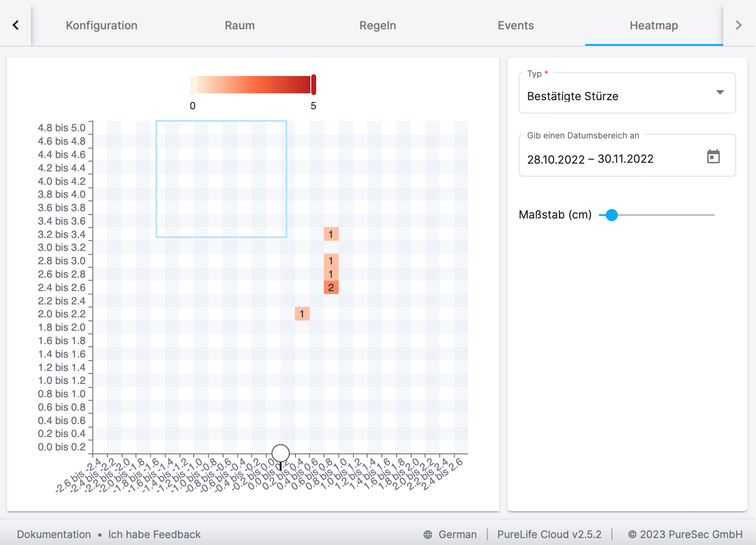The image size is (756, 545).
Task: Go to the Events tab
Action: click(516, 25)
